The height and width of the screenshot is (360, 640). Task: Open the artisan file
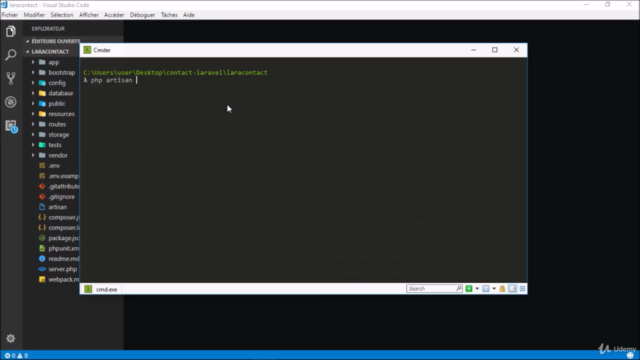click(57, 207)
